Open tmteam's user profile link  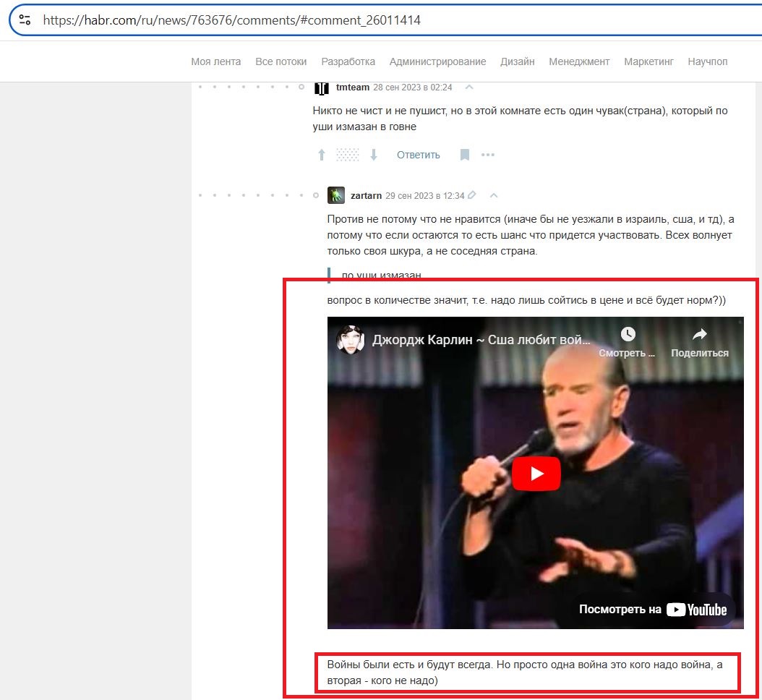pos(352,87)
